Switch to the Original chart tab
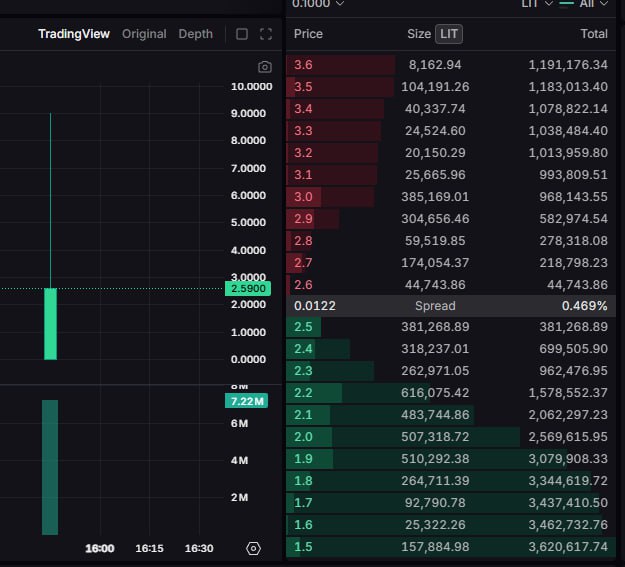625x567 pixels. 144,34
